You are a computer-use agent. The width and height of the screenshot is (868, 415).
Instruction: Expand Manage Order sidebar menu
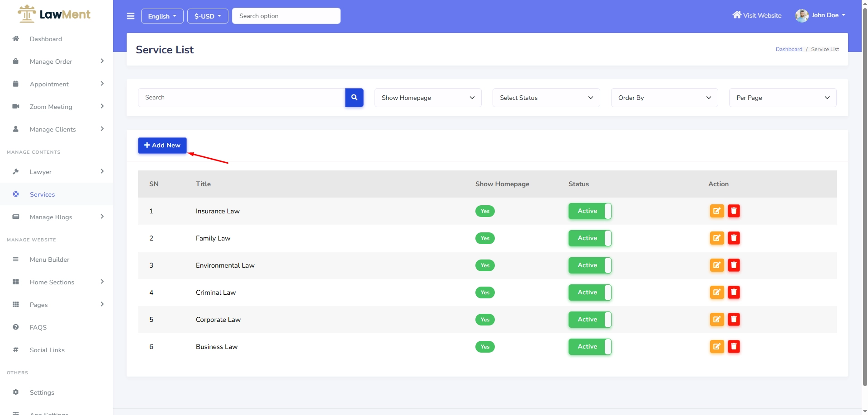51,61
